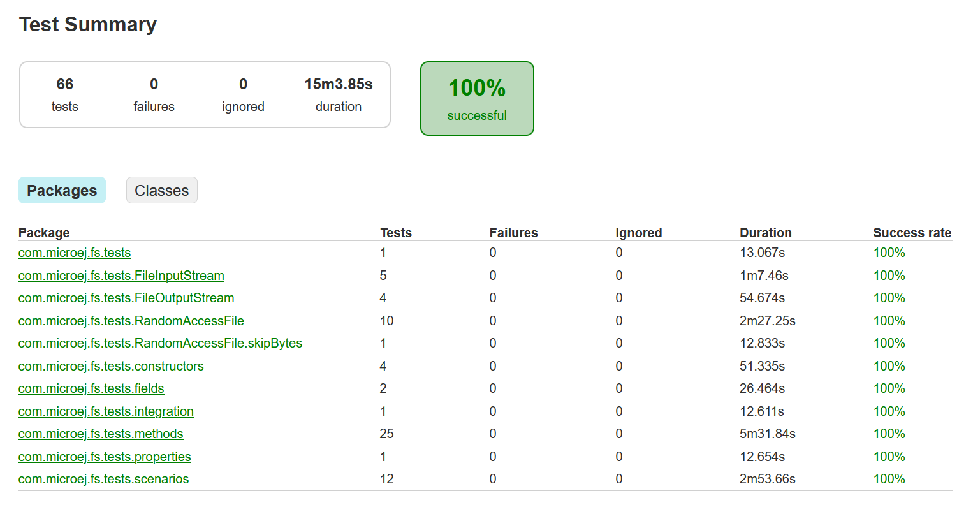Click the 100% successful indicator box
Screen dimensions: 980x507
click(x=477, y=98)
